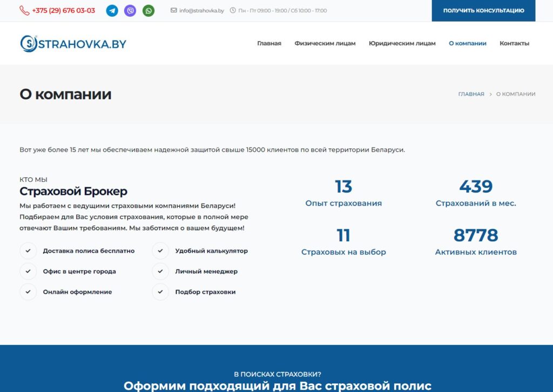Click the clock working-hours icon
This screenshot has height=392, width=553.
pos(233,10)
